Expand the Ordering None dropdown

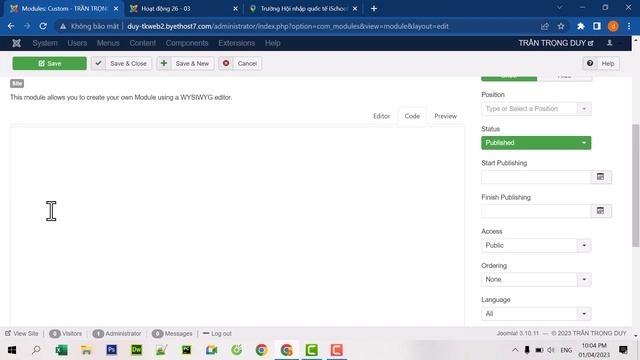[536, 280]
